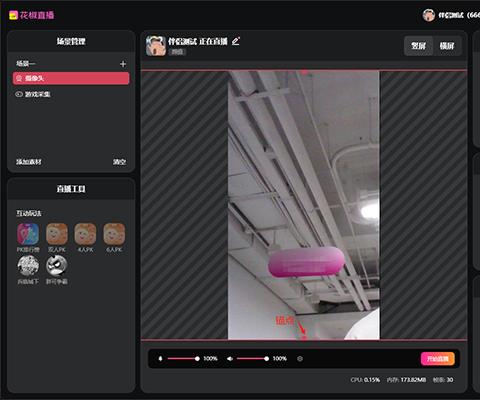
Task: Launch the 双人PK tool icon
Action: click(x=57, y=234)
